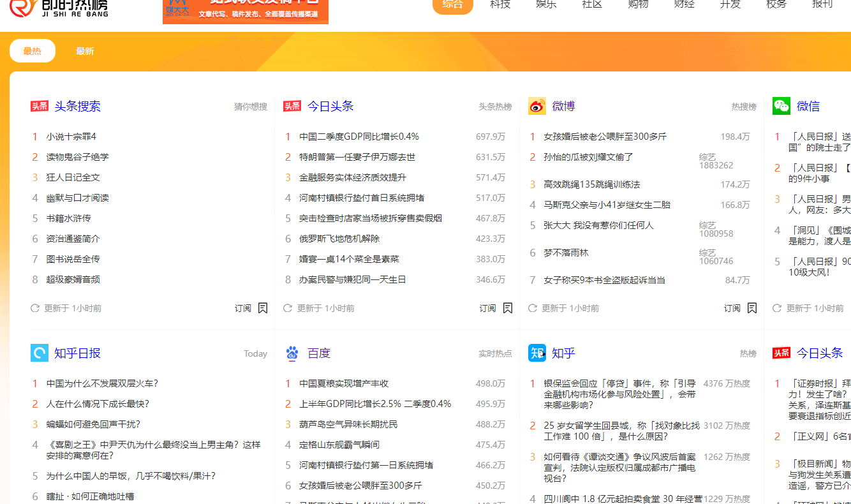The width and height of the screenshot is (851, 504).
Task: Open the 百度 card title link
Action: [319, 353]
